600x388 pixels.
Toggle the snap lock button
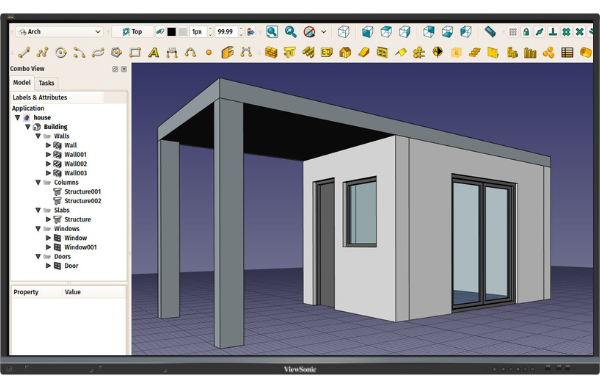coord(526,32)
